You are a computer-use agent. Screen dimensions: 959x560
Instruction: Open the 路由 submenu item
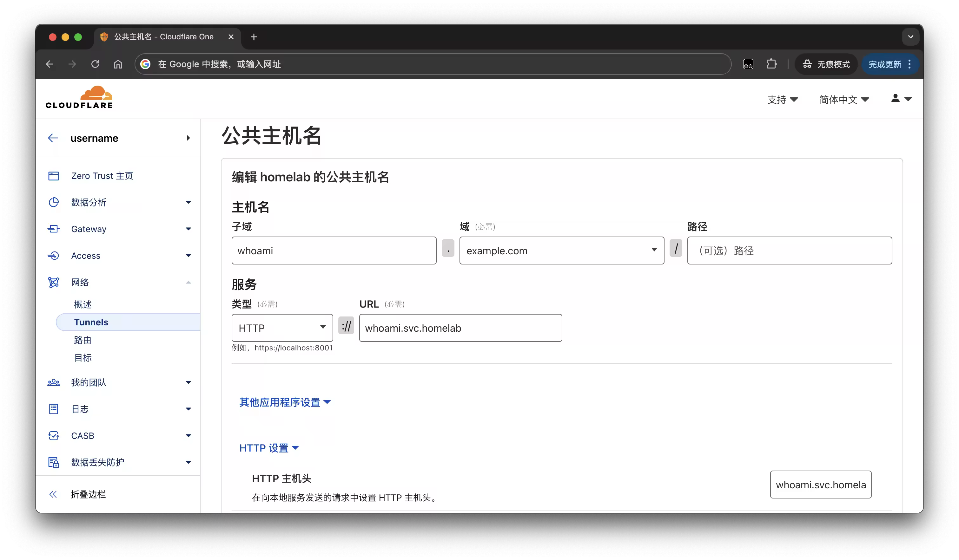coord(83,340)
